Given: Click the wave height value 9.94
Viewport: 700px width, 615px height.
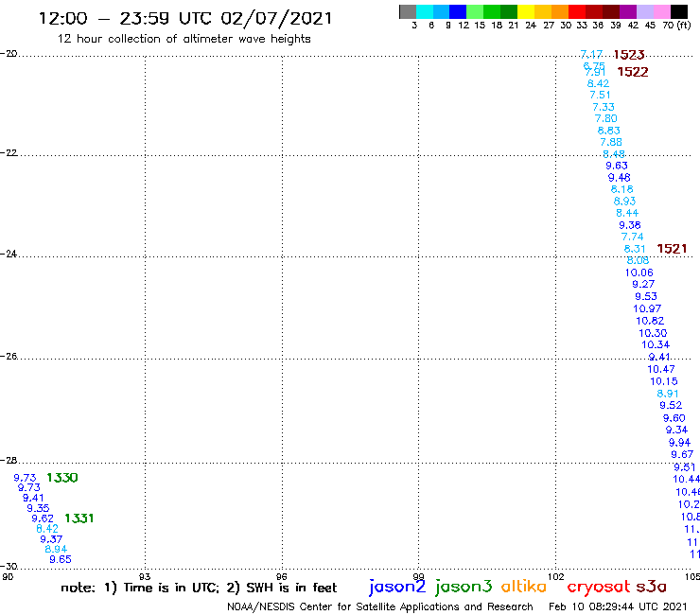Looking at the screenshot, I should click(679, 443).
